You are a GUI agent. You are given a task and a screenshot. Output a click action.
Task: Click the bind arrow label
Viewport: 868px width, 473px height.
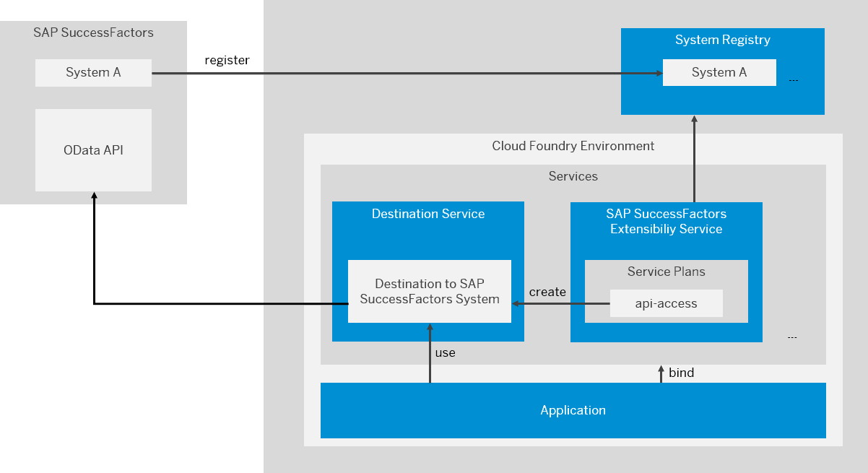[681, 373]
